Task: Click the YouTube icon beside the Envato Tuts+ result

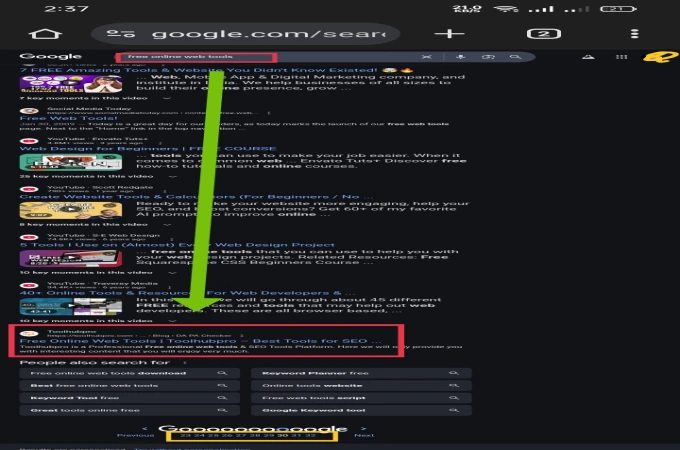Action: pyautogui.click(x=29, y=141)
